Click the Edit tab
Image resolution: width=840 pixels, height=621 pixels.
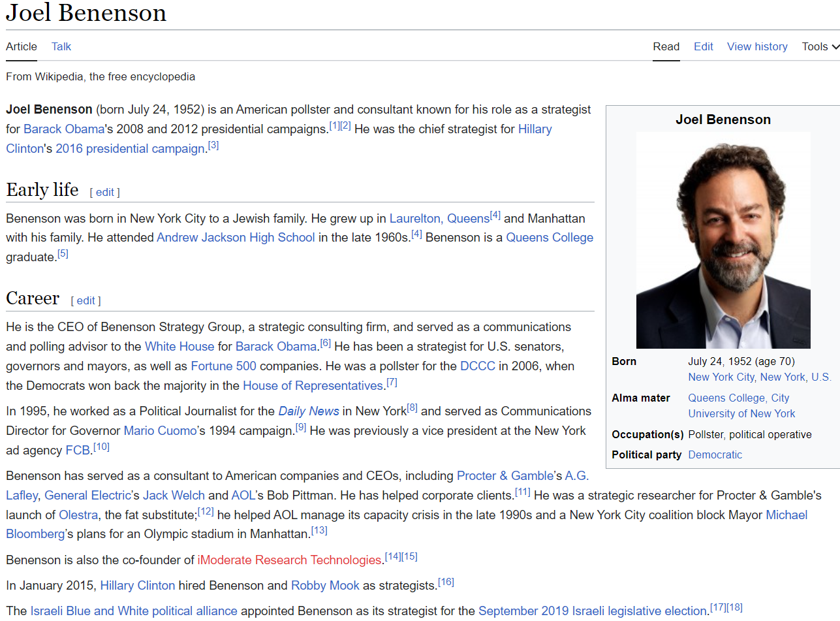704,46
